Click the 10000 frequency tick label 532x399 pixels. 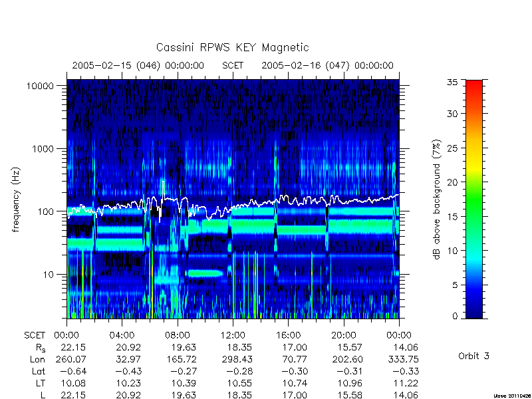click(40, 86)
